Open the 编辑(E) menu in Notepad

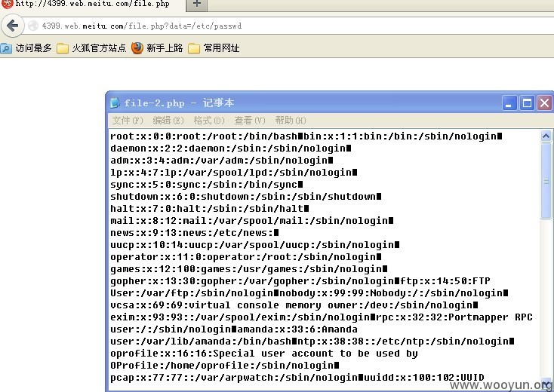coord(168,121)
